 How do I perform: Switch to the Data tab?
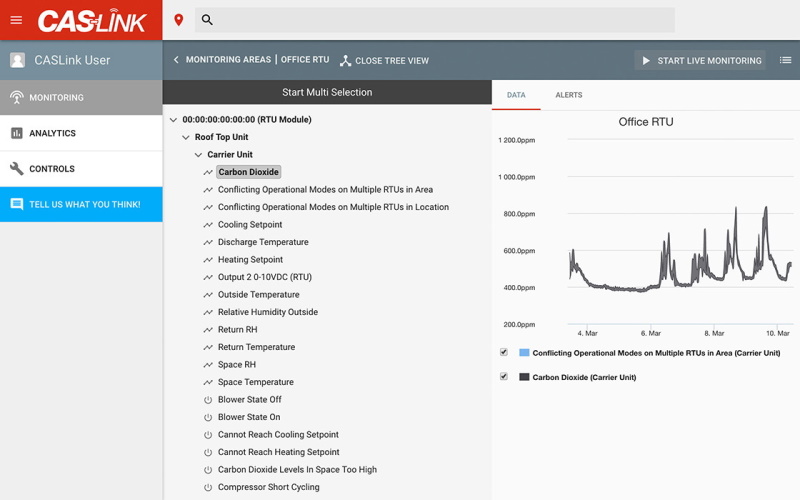pyautogui.click(x=516, y=95)
